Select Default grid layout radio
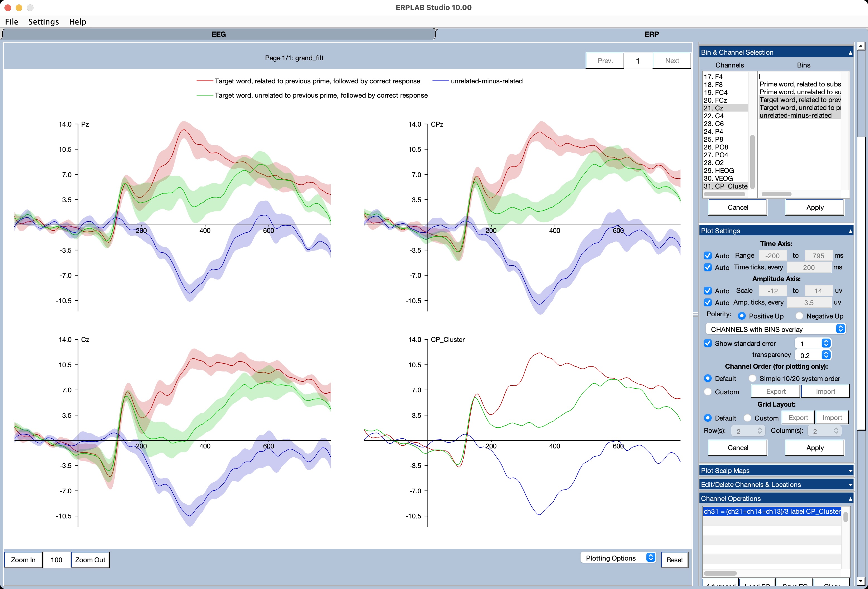868x589 pixels. 708,418
